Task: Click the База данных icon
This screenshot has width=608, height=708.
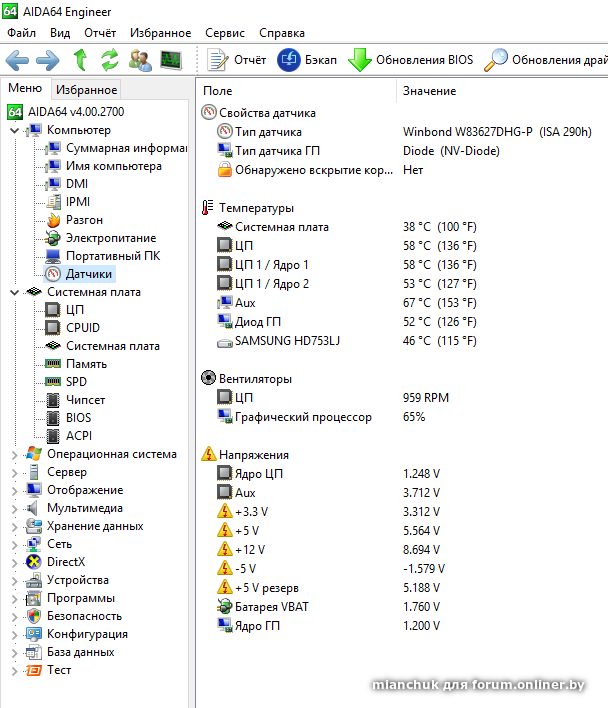Action: click(x=34, y=652)
